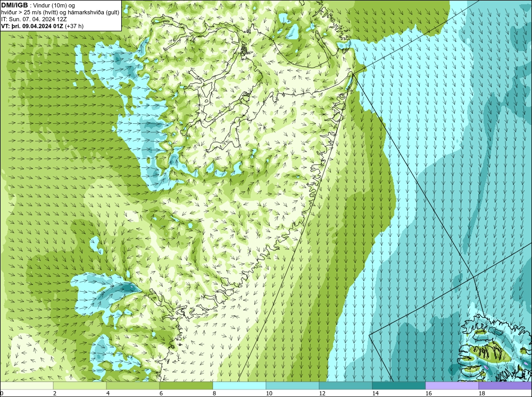This screenshot has width=532, height=397.
Task: Click the 16–18 m/s lavender legend swatch
Action: pos(452,386)
